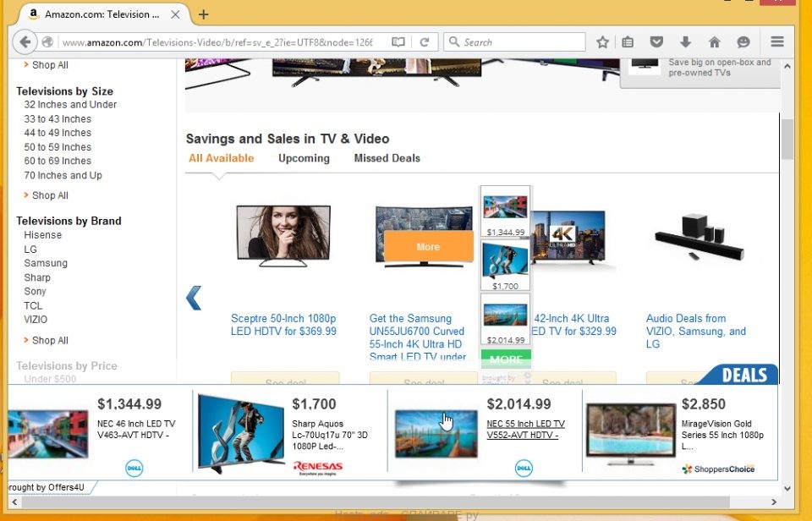812x521 pixels.
Task: Open the Sceptre 50-Inch 1080p HDTV deal link
Action: pyautogui.click(x=283, y=325)
